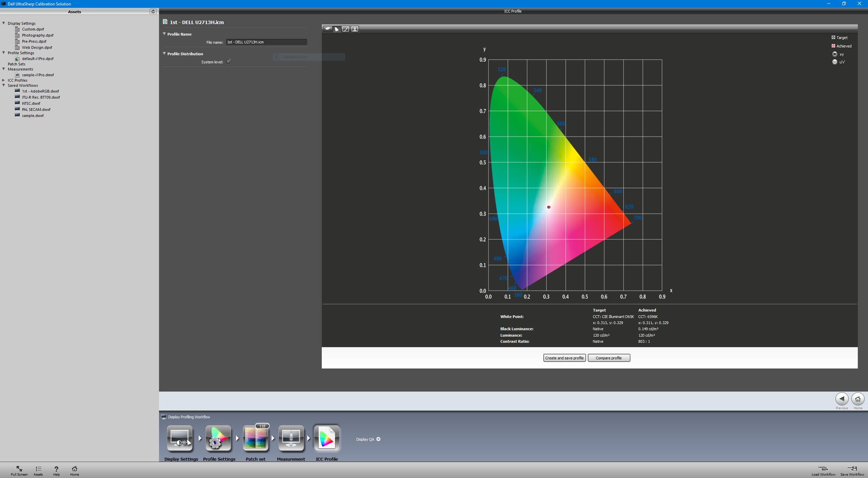Toggle the Assets panel icon in bottom bar
Image resolution: width=868 pixels, height=478 pixels.
pos(38,469)
